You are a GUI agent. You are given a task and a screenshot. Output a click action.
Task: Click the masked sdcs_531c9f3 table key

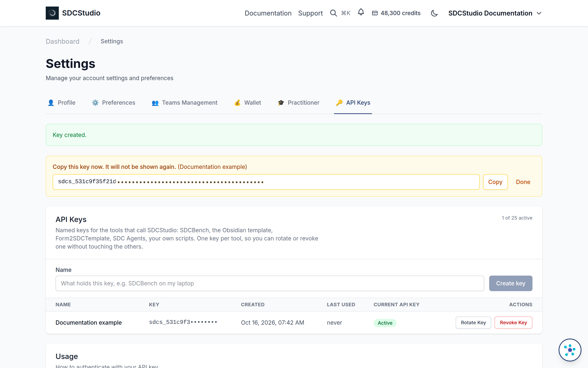pos(183,322)
